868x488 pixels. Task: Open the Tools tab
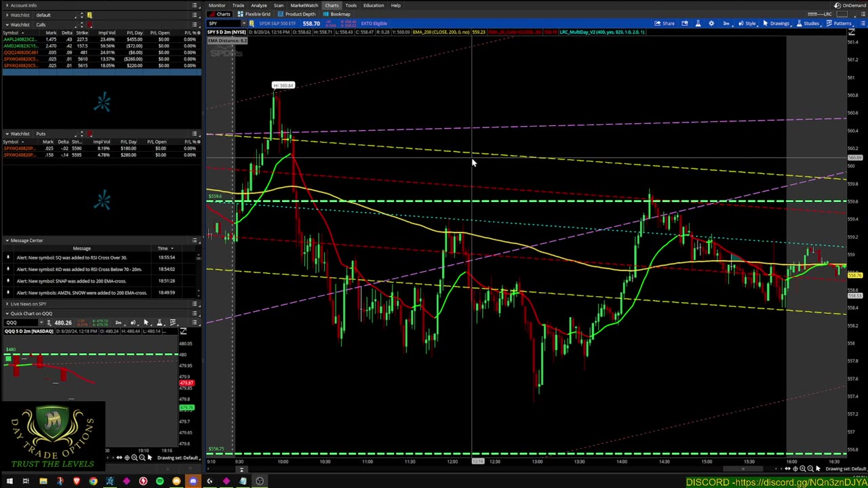(351, 5)
